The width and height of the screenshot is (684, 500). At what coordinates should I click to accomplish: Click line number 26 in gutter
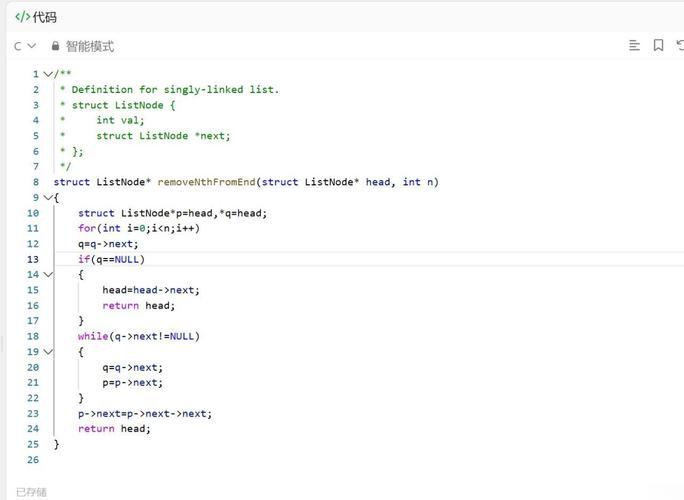(x=33, y=460)
